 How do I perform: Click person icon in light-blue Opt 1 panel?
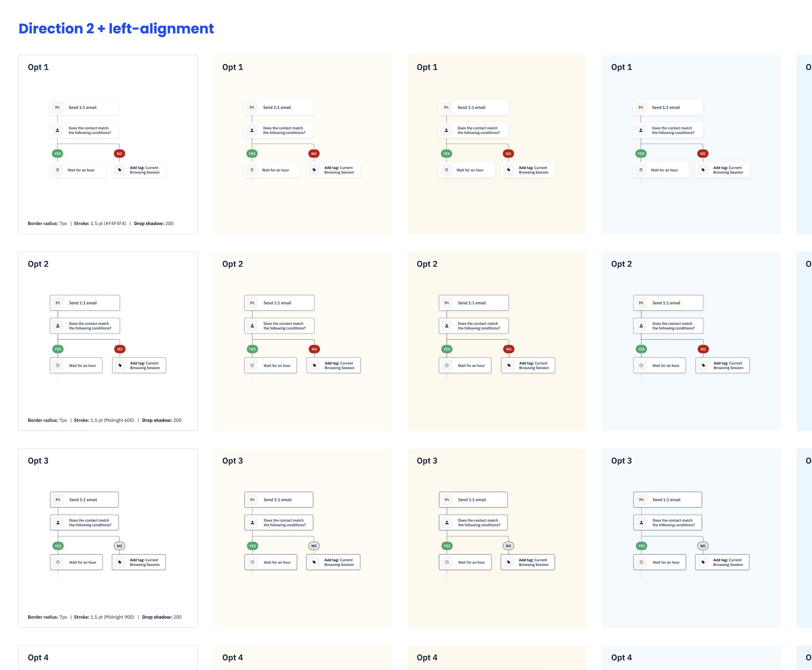click(641, 130)
